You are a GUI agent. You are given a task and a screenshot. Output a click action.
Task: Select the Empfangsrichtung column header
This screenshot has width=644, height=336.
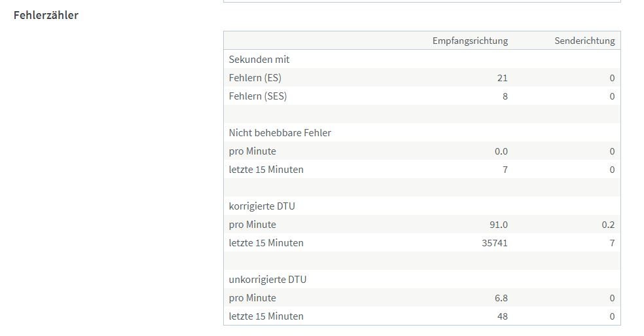click(x=470, y=41)
